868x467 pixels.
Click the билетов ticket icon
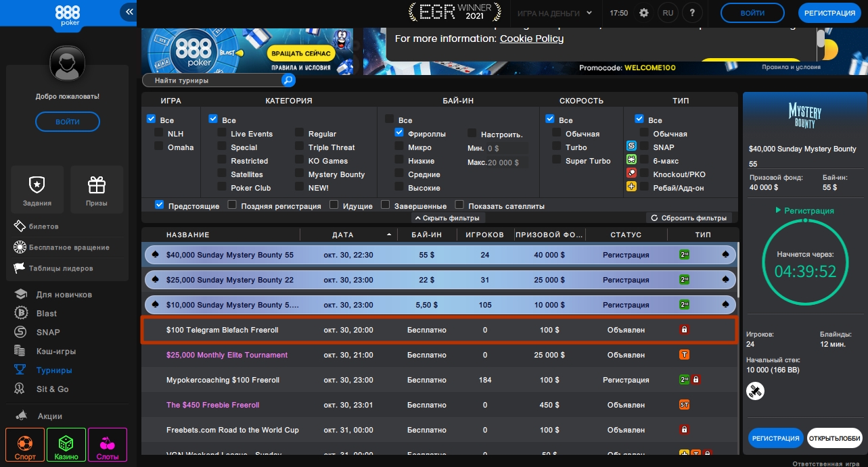click(x=19, y=226)
